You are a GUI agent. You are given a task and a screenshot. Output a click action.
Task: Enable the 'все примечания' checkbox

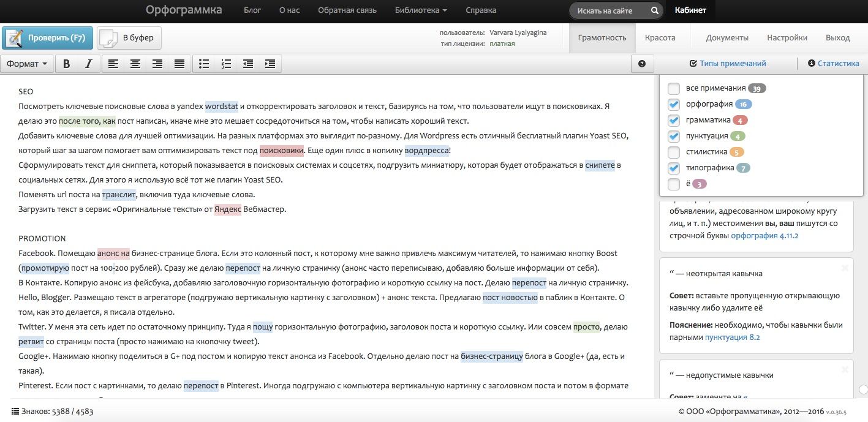(x=674, y=88)
